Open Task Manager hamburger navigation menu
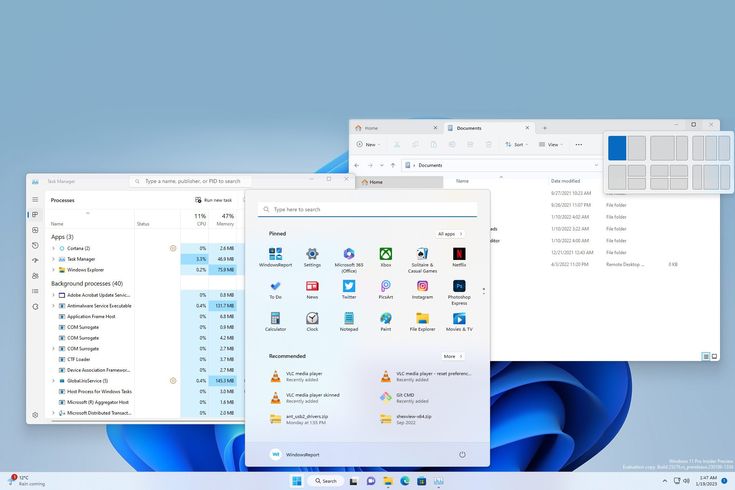Viewport: 735px width, 490px height. pyautogui.click(x=35, y=199)
